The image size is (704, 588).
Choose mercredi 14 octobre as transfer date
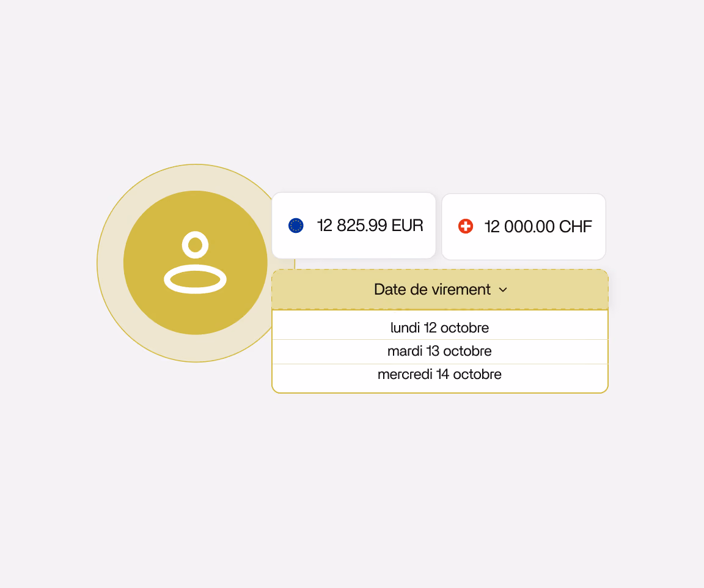pos(440,375)
